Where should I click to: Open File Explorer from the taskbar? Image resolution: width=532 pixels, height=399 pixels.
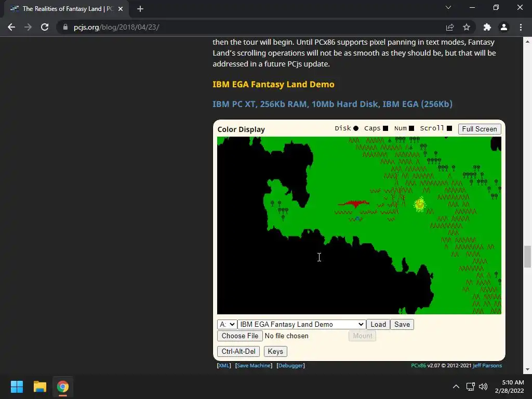[39, 387]
